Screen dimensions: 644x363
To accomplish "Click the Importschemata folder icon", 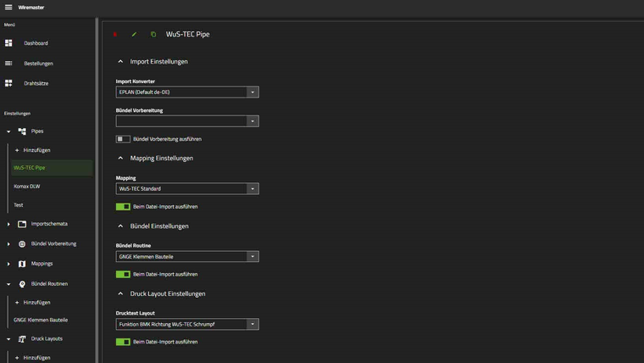I will [x=22, y=224].
